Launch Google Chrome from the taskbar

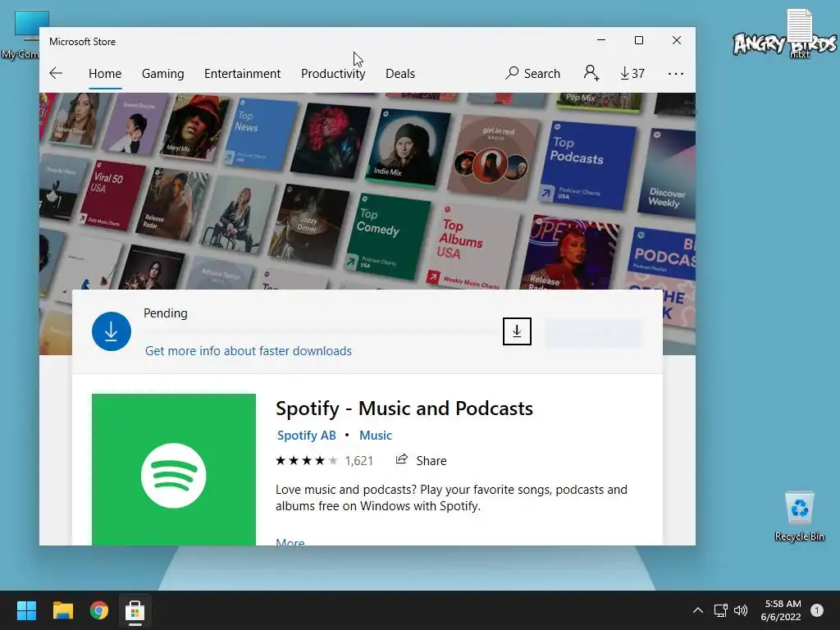[x=99, y=610]
